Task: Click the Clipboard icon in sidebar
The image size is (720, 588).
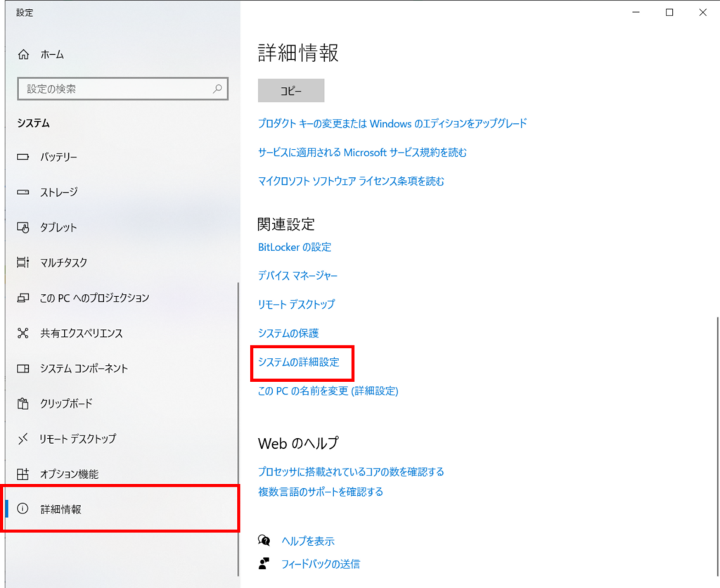Action: click(23, 403)
